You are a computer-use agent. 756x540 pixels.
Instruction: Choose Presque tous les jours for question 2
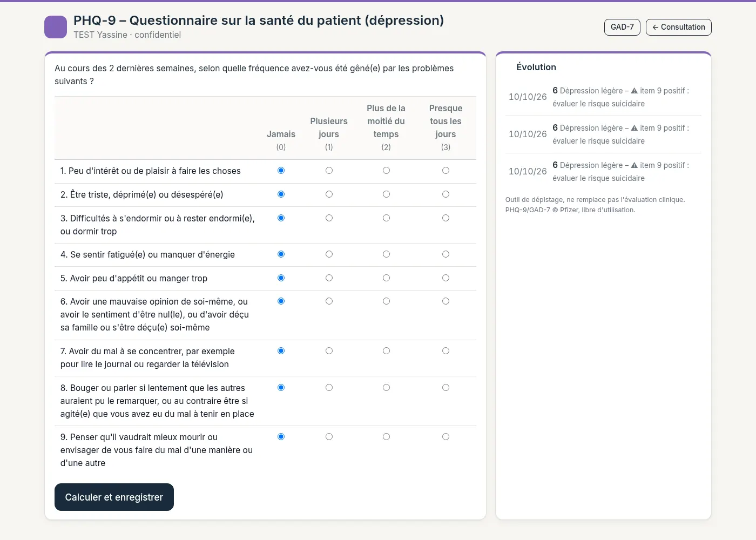tap(446, 194)
